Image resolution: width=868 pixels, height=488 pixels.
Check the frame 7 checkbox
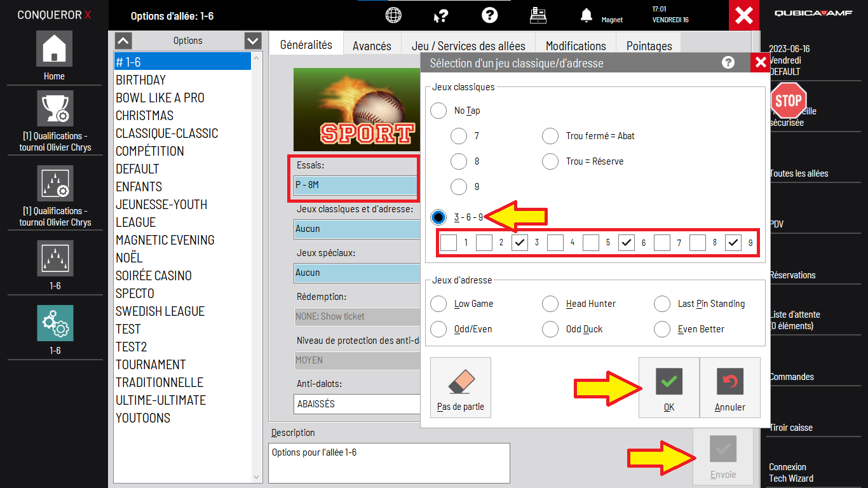pyautogui.click(x=662, y=242)
